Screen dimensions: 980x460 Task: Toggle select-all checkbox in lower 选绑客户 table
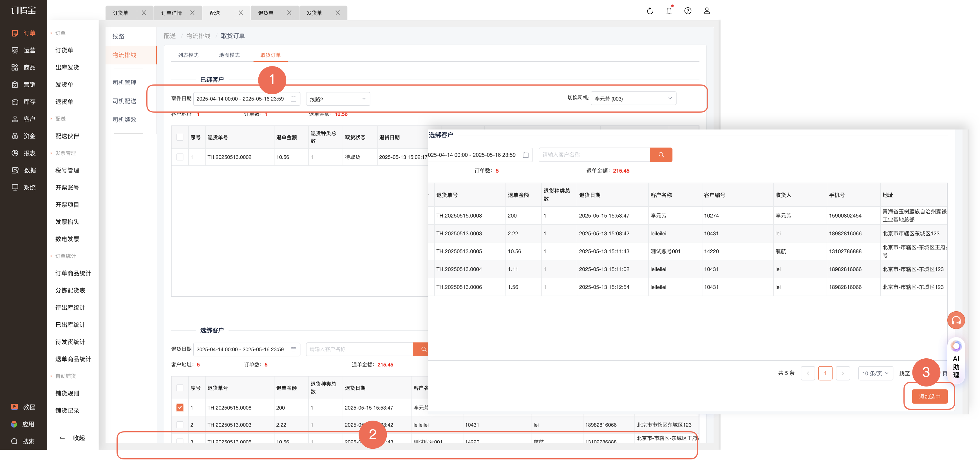coord(180,388)
